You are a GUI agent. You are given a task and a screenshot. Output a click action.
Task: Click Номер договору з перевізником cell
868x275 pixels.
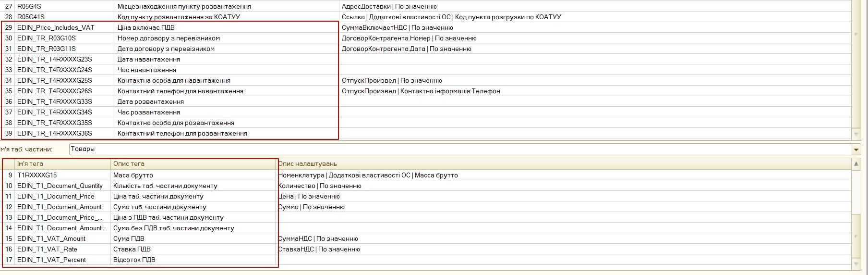tap(227, 38)
